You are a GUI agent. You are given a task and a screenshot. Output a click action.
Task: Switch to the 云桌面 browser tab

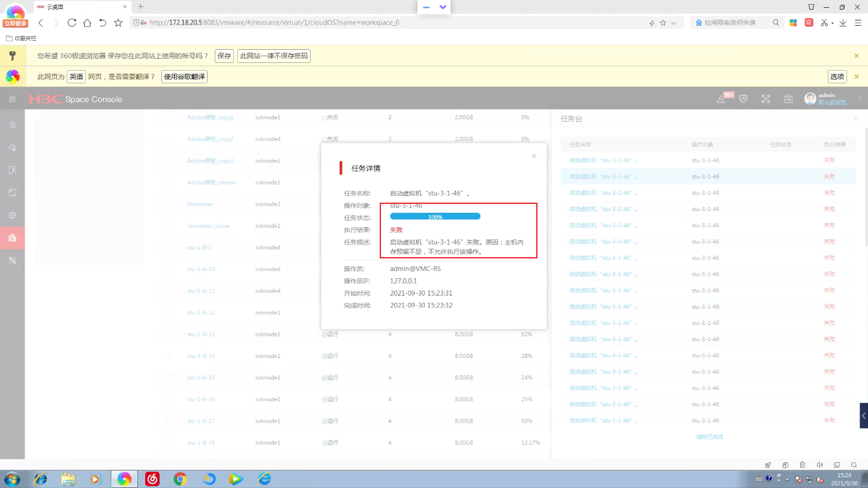[54, 7]
